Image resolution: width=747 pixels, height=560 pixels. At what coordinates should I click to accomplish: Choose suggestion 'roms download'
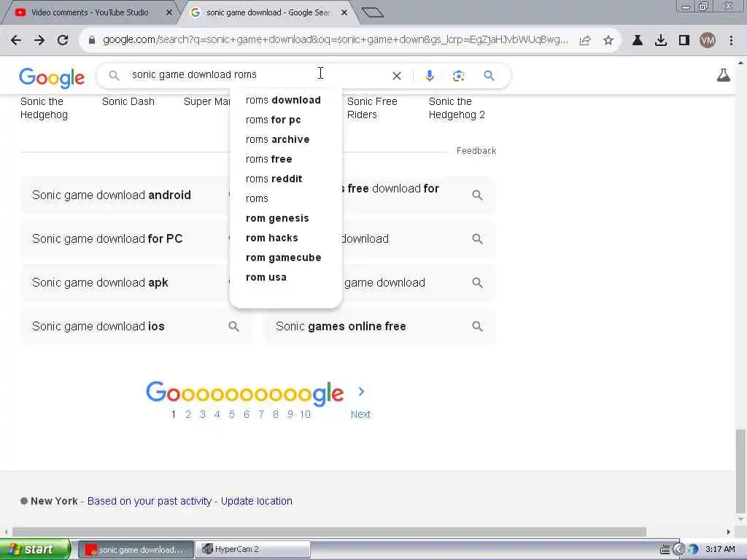coord(283,100)
